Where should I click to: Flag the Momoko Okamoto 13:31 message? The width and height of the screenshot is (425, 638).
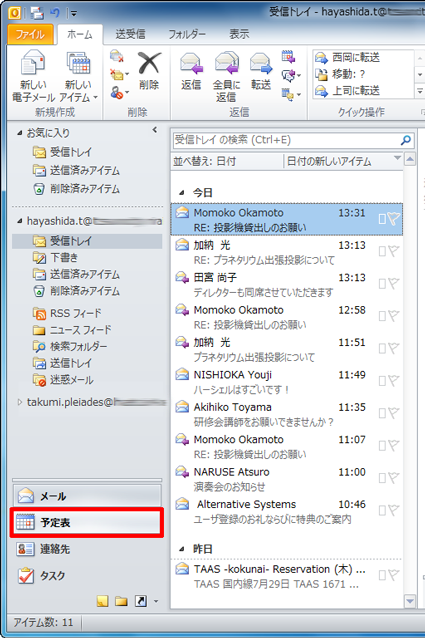point(393,219)
